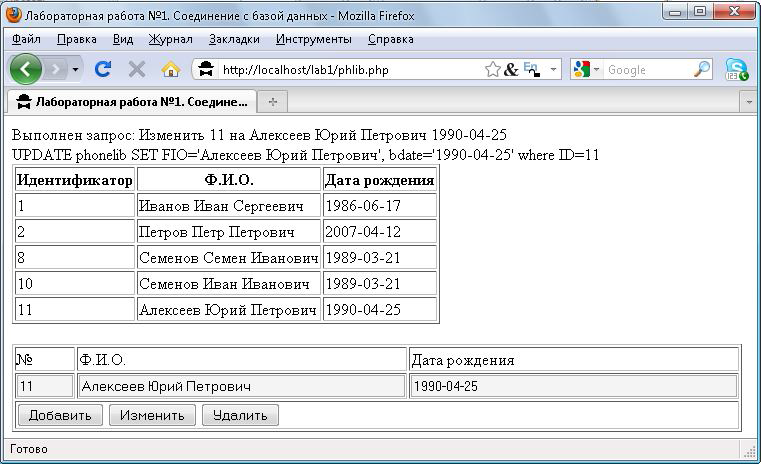Image resolution: width=761 pixels, height=464 pixels.
Task: Click the Google search engine icon
Action: 581,69
